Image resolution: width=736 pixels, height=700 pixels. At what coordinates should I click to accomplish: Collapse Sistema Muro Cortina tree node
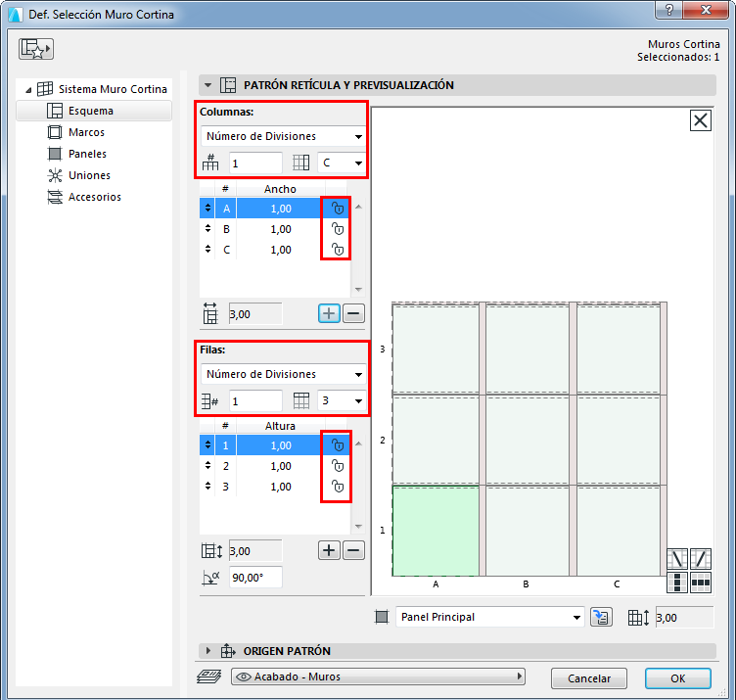click(x=28, y=90)
